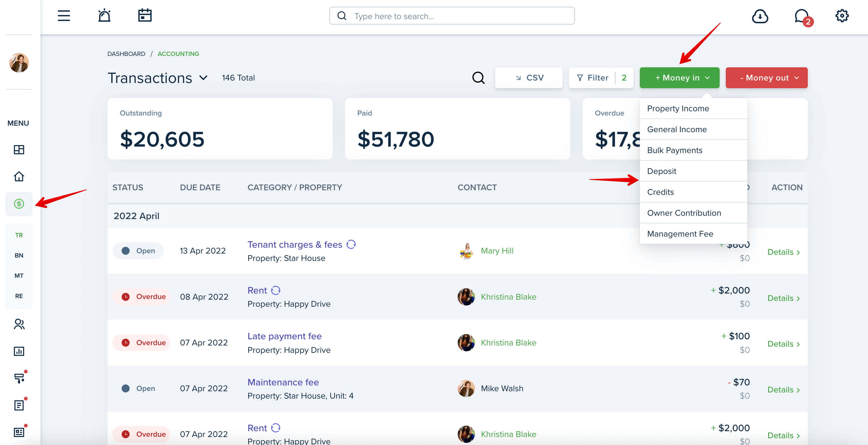
Task: Choose Management Fee from the dropdown
Action: pos(693,234)
